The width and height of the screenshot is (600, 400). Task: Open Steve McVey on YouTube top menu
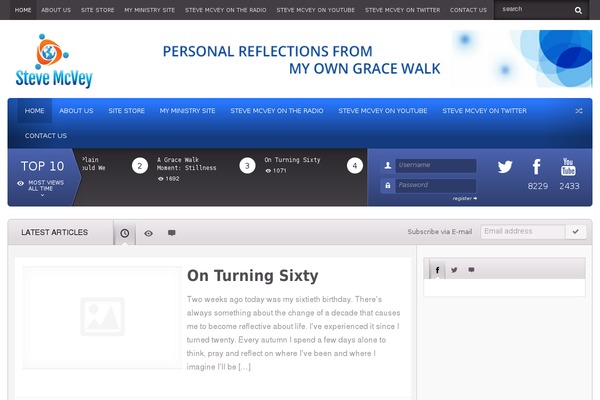pyautogui.click(x=316, y=10)
